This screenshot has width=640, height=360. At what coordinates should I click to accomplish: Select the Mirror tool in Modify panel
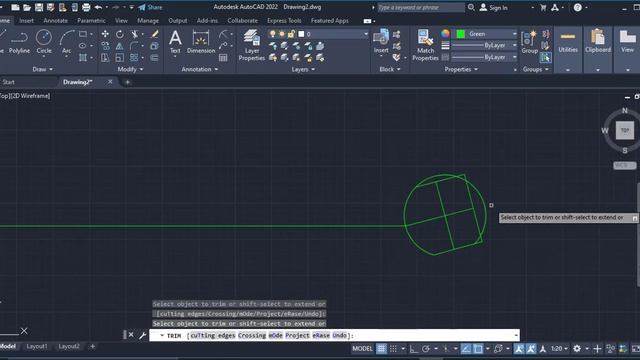coord(120,46)
